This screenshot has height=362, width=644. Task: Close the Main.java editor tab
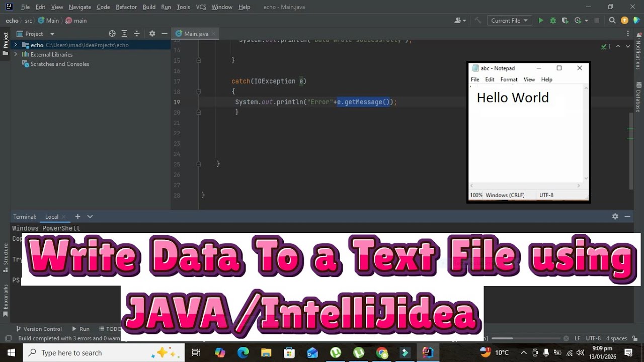214,34
